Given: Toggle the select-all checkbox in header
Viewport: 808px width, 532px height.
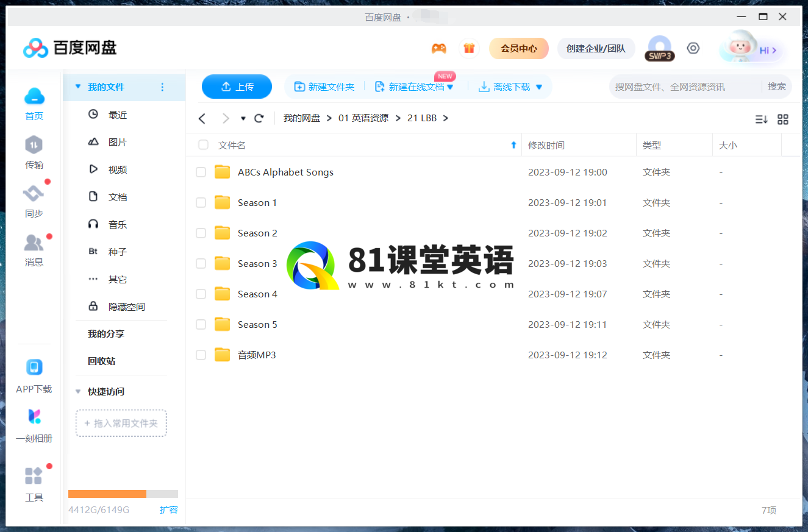Looking at the screenshot, I should (x=203, y=145).
